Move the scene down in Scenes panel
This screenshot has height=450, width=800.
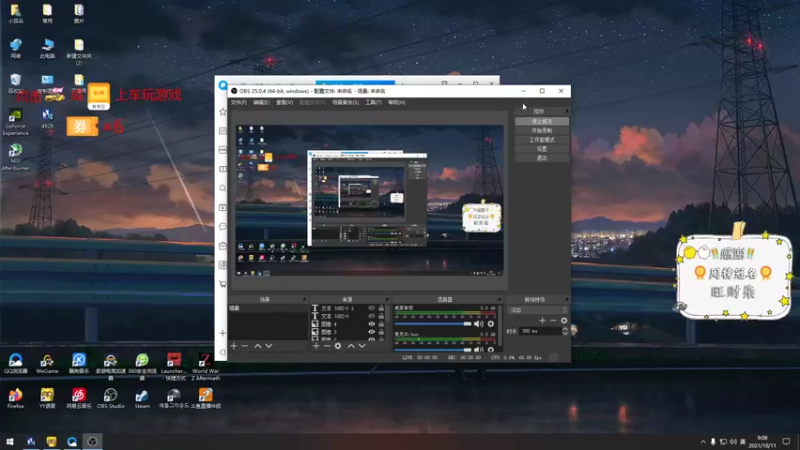pyautogui.click(x=269, y=346)
